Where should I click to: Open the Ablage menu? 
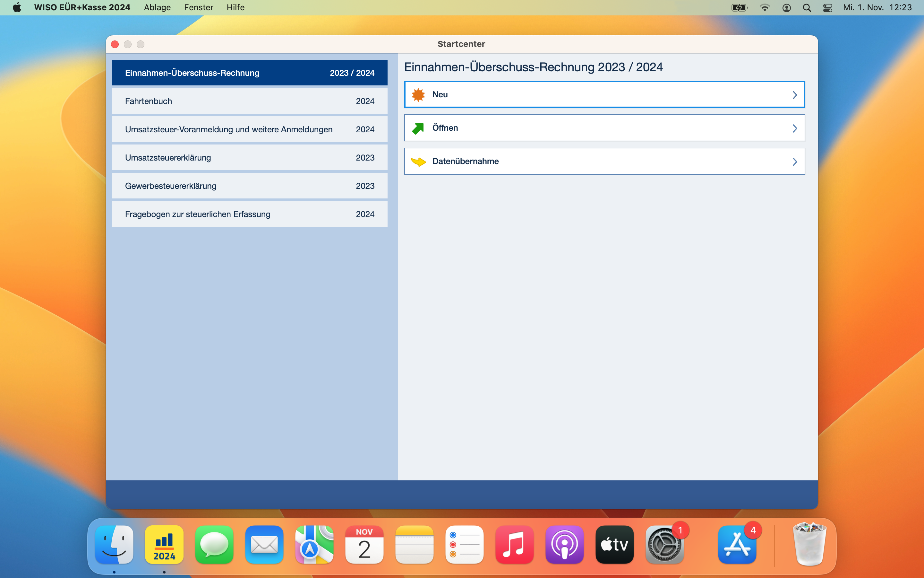pos(157,7)
